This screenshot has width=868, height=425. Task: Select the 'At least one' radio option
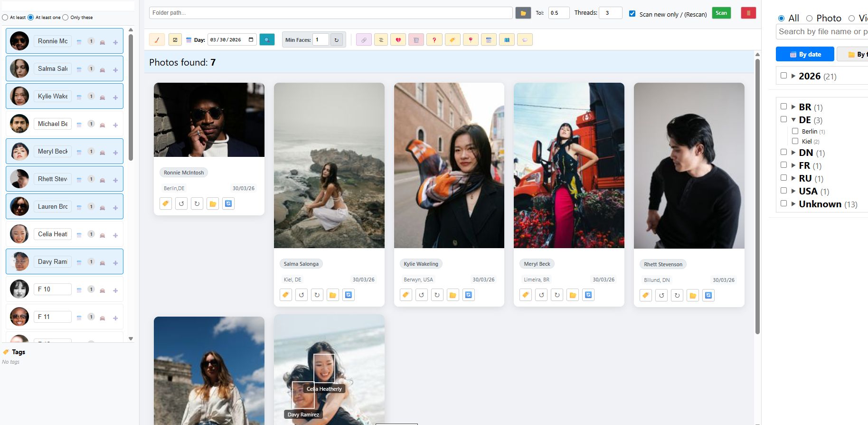click(x=31, y=17)
